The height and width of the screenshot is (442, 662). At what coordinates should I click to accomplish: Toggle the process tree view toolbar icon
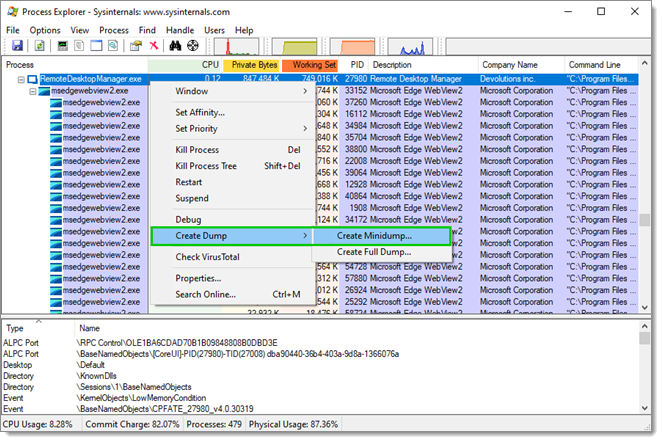point(79,46)
